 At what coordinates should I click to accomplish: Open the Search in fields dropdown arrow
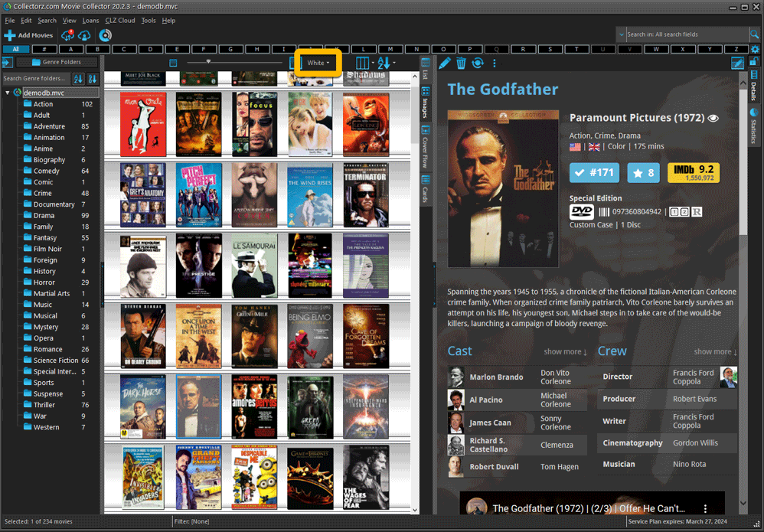pyautogui.click(x=622, y=34)
